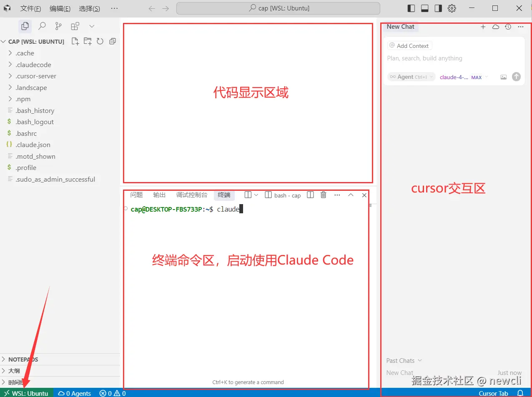Go forward with the navigation arrow
The height and width of the screenshot is (397, 532).
tap(166, 8)
